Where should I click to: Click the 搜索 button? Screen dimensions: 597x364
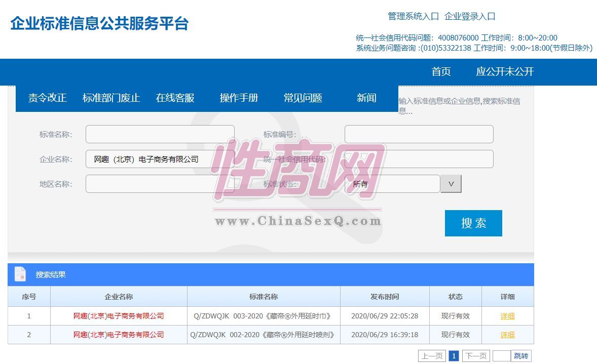point(473,223)
